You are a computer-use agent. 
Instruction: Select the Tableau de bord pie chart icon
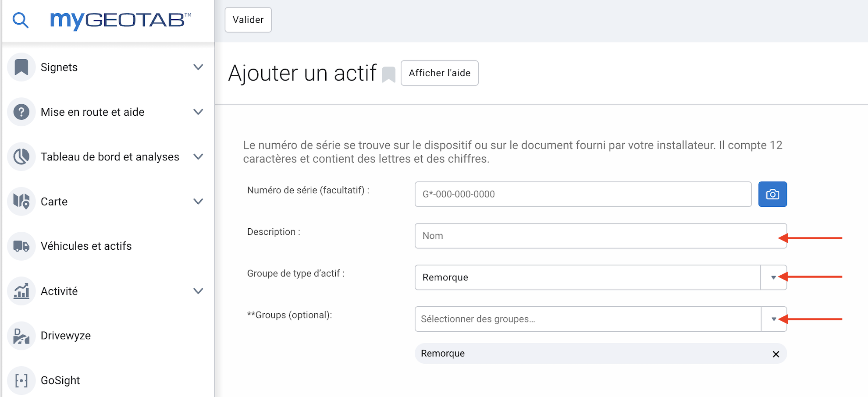(x=21, y=156)
